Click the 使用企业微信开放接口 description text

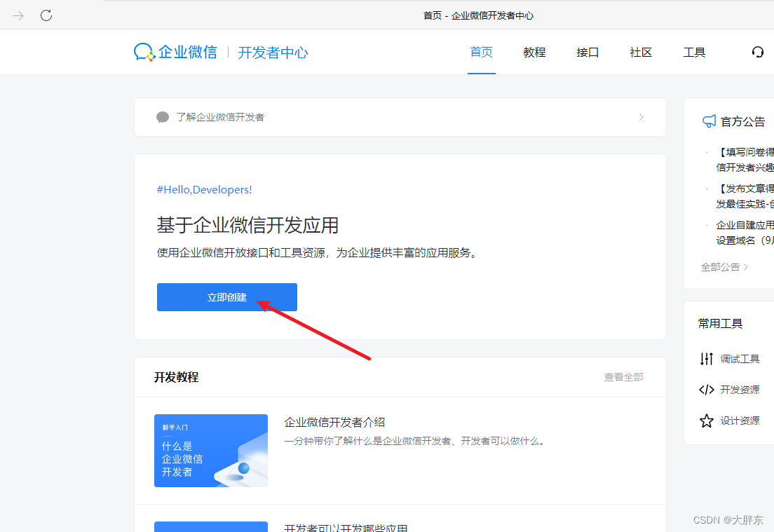318,253
